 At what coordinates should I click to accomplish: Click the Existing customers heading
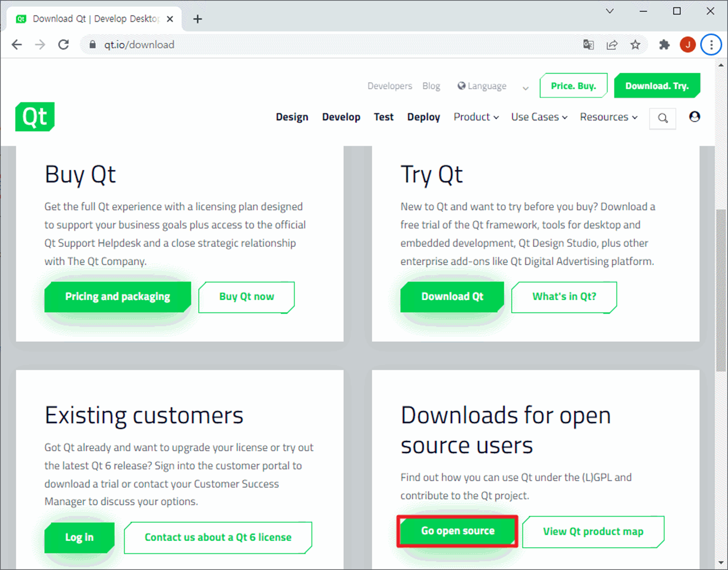(x=144, y=415)
